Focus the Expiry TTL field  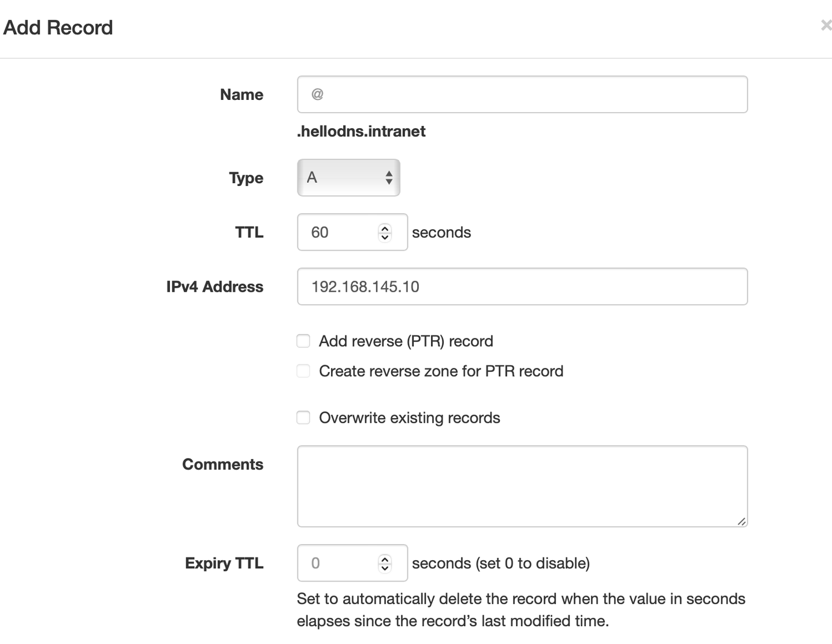pyautogui.click(x=352, y=563)
